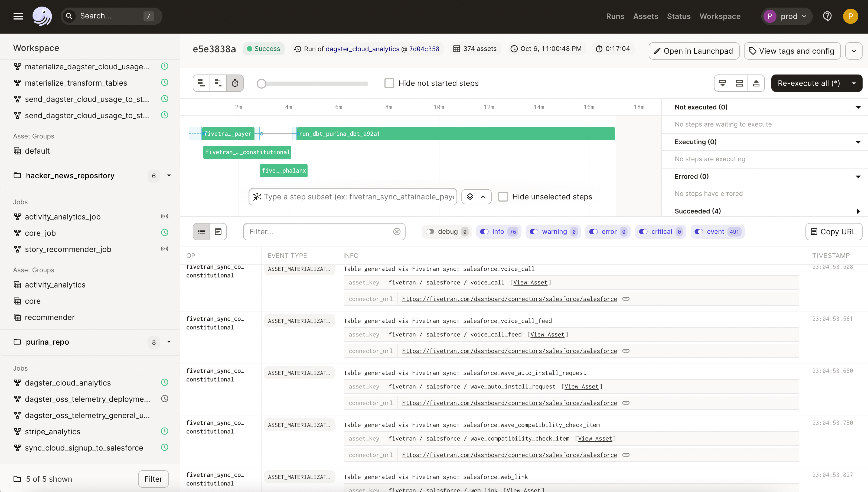Focus the step subset input field
868x492 pixels.
pyautogui.click(x=353, y=197)
